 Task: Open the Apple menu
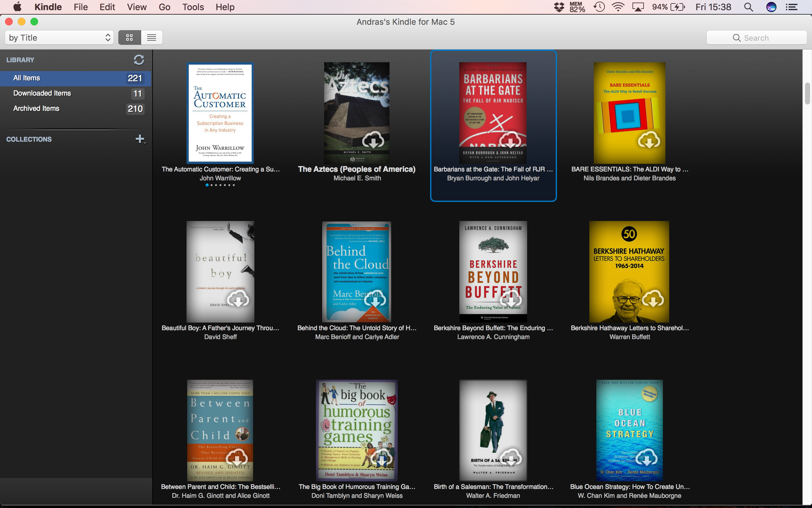tap(17, 7)
